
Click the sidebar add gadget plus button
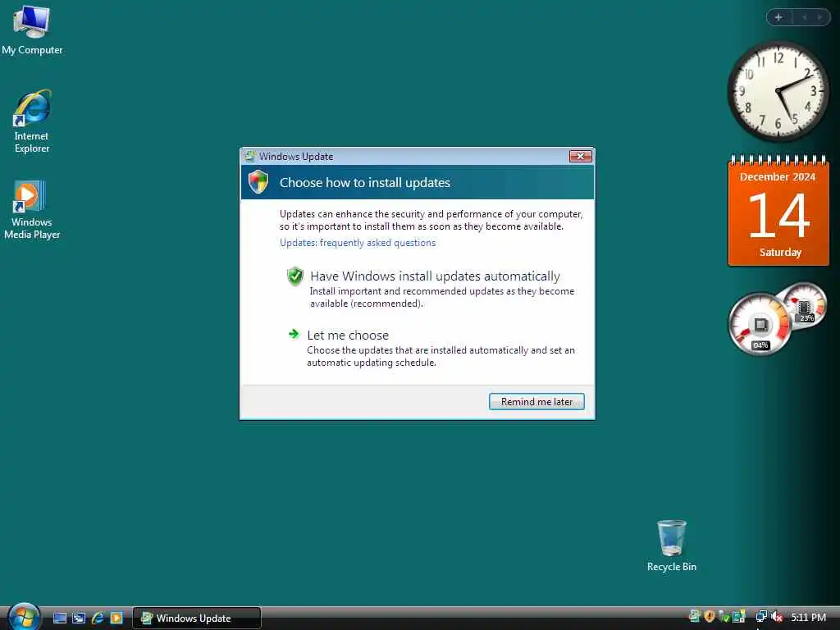779,17
